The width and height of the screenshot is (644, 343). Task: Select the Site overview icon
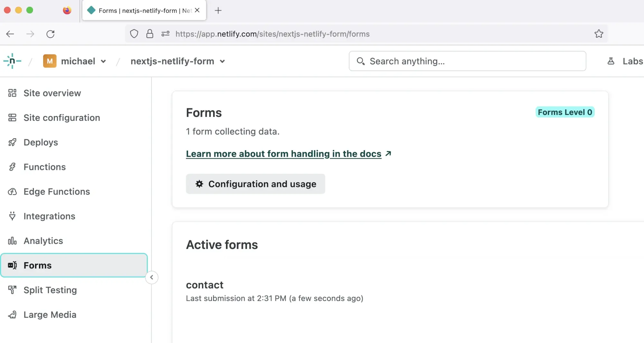[12, 93]
